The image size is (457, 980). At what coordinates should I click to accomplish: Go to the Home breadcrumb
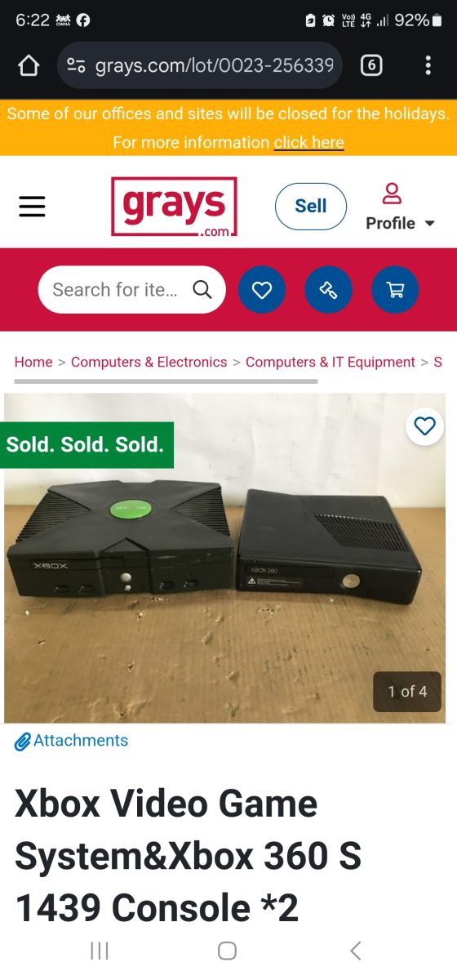pyautogui.click(x=33, y=362)
